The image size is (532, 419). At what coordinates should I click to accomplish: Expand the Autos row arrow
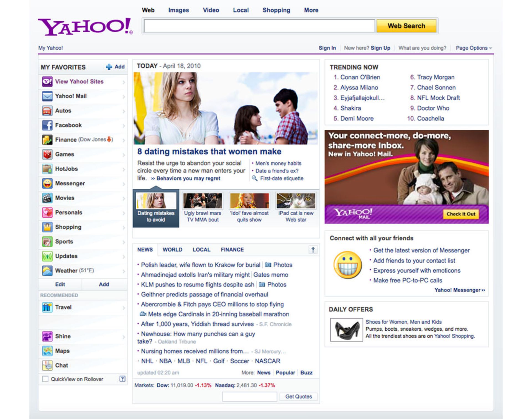[x=124, y=111]
